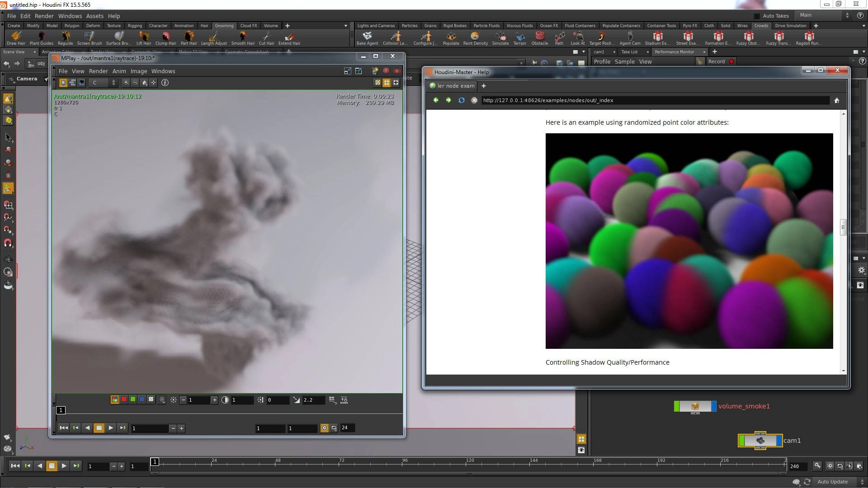Image resolution: width=868 pixels, height=488 pixels.
Task: Select the Draw Hair shelf tool
Action: [16, 38]
